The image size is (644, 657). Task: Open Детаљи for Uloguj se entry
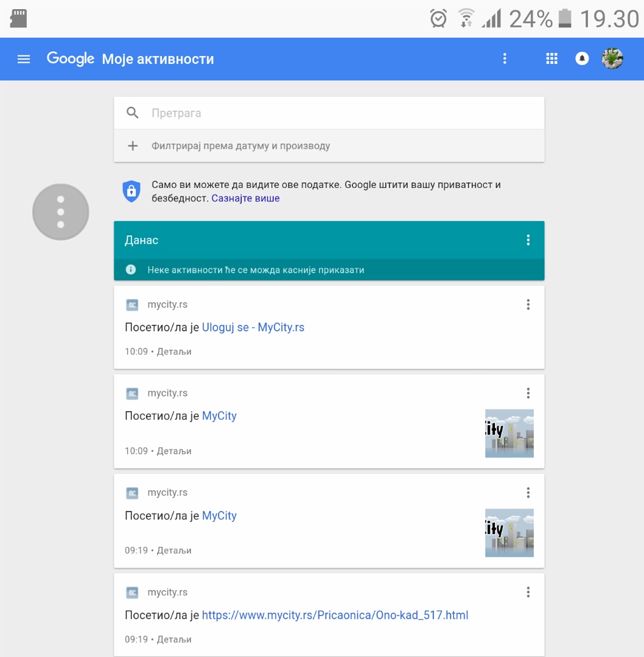(x=174, y=352)
